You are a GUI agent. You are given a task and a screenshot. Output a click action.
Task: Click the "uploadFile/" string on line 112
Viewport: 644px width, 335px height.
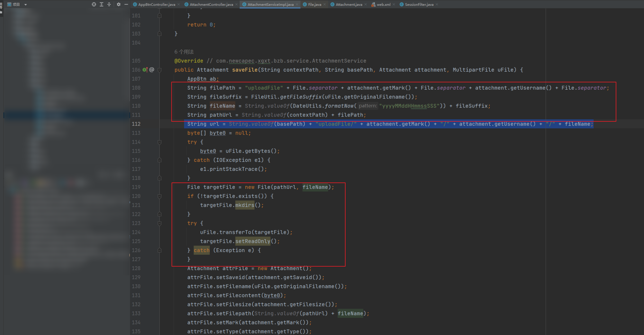point(336,124)
